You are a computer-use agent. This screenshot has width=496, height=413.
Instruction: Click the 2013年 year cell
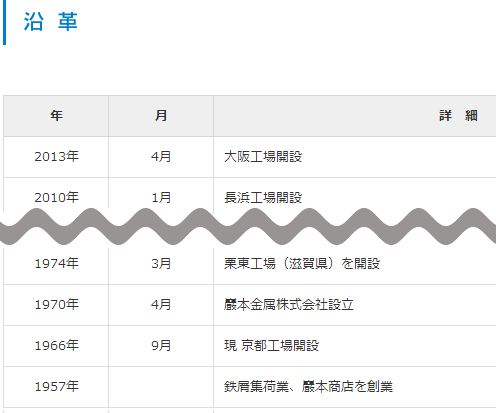(57, 156)
